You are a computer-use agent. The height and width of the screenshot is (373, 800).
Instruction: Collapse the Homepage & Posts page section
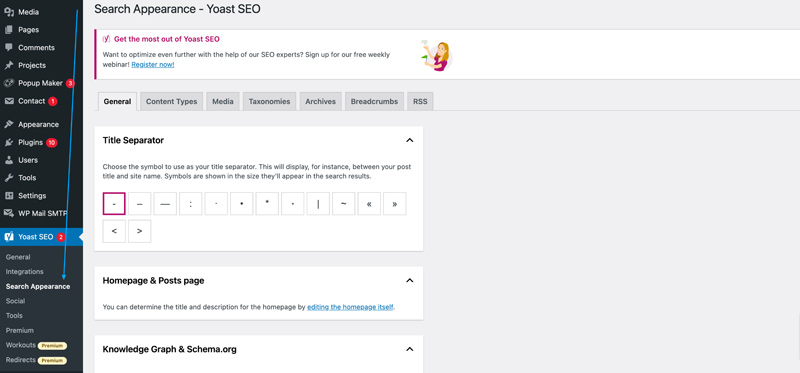tap(409, 281)
